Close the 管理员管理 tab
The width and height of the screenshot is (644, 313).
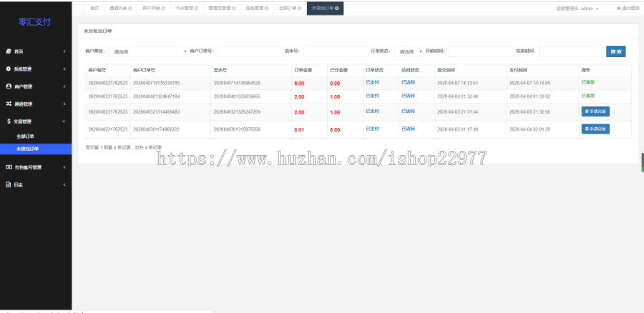[233, 8]
